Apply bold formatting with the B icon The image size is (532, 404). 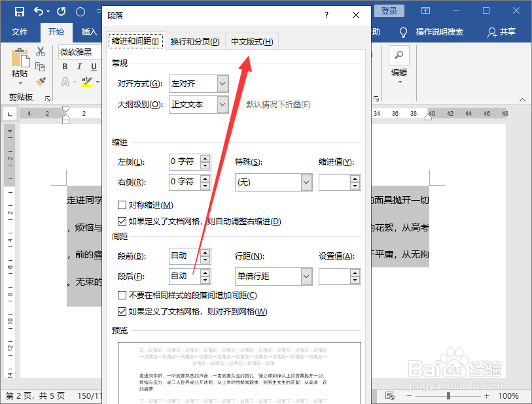point(64,67)
